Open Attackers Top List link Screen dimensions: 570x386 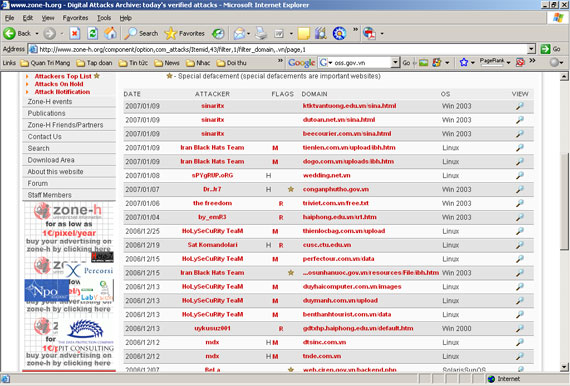coord(63,76)
